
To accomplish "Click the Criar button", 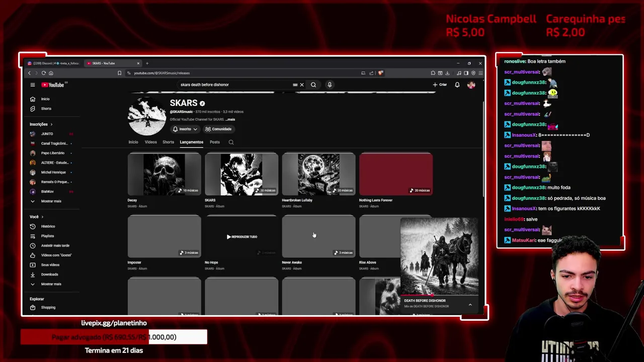I will click(440, 85).
